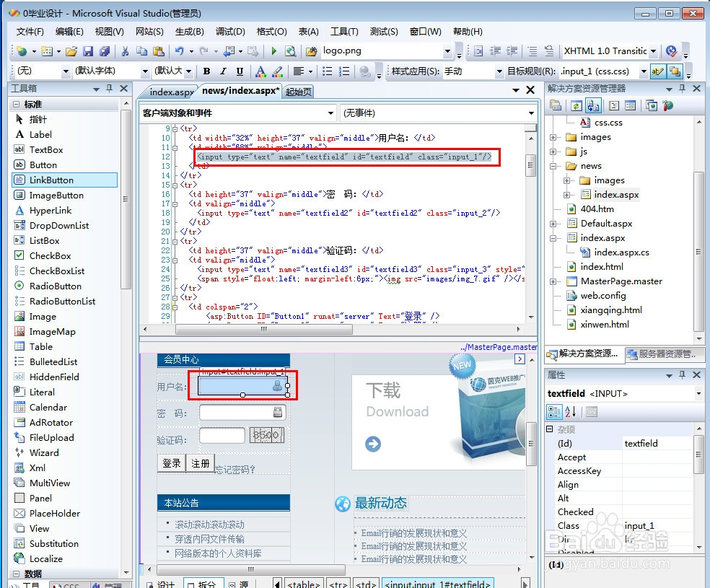Switch to the 起始页 tab
The width and height of the screenshot is (710, 588).
pos(299,92)
